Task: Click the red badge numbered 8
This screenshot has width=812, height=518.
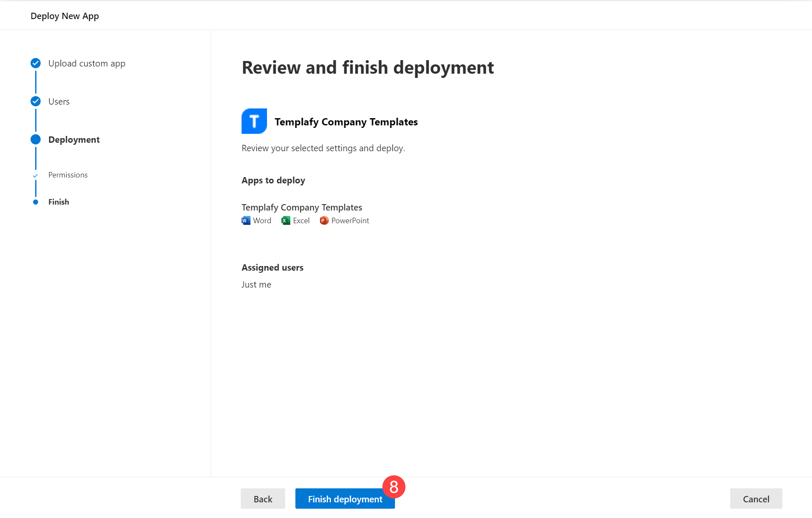Action: coord(394,487)
